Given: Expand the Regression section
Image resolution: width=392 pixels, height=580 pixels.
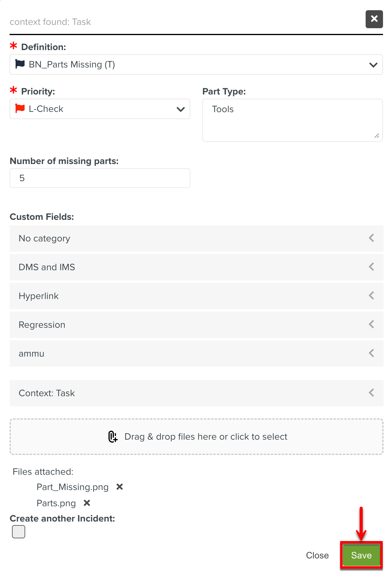Looking at the screenshot, I should pyautogui.click(x=196, y=325).
